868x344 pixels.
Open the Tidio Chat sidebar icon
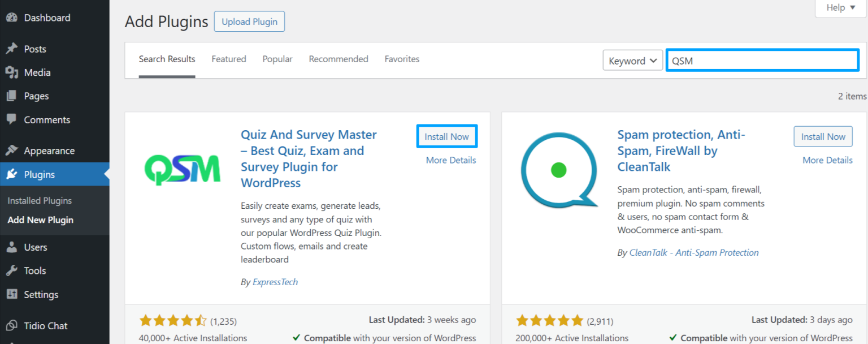(13, 326)
